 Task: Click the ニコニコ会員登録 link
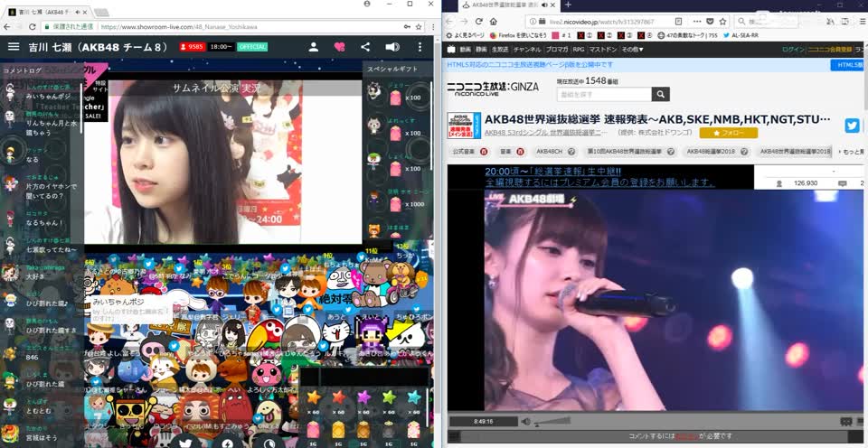[829, 49]
